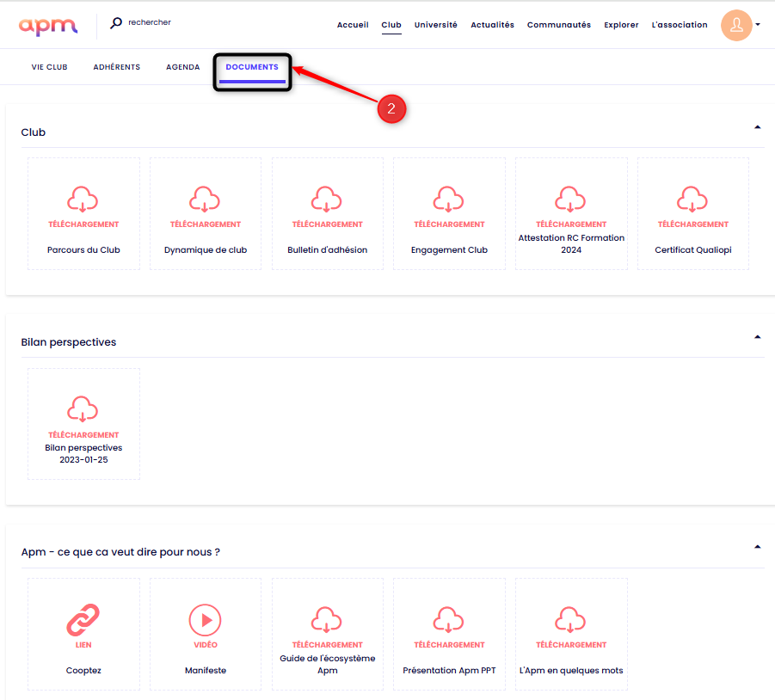Image resolution: width=775 pixels, height=700 pixels.
Task: Open the Dynamique de club document title
Action: point(206,250)
